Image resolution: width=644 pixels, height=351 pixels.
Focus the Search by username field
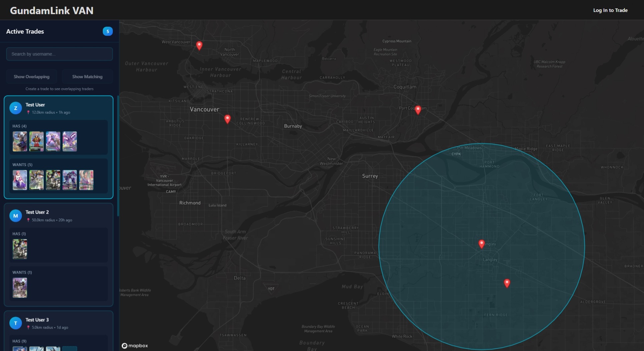tap(59, 54)
